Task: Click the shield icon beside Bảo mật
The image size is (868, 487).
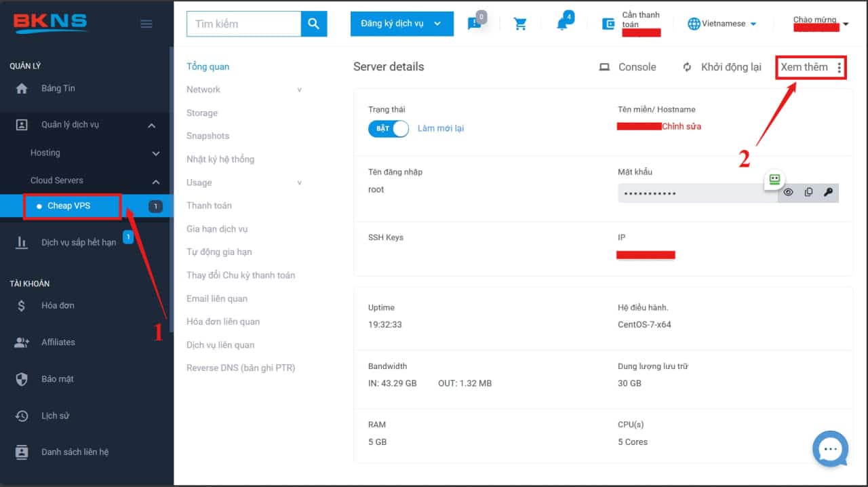Action: (22, 379)
